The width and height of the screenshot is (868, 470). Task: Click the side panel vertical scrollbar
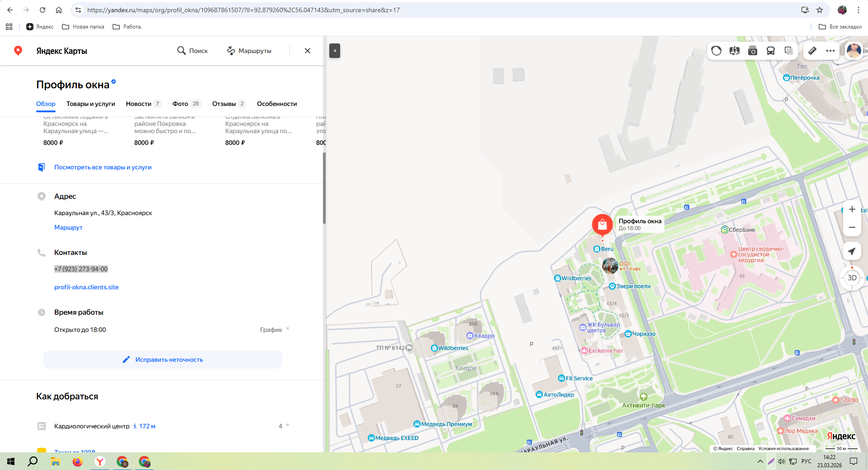click(x=324, y=188)
